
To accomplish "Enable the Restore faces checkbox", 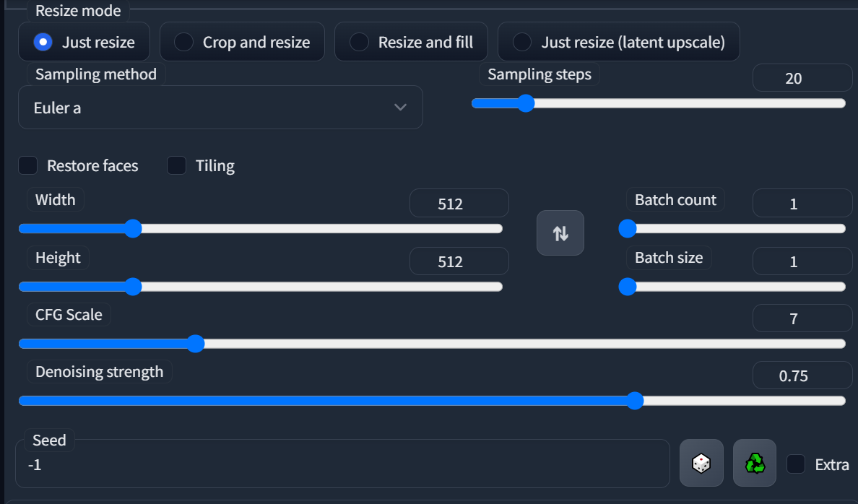I will [x=27, y=165].
